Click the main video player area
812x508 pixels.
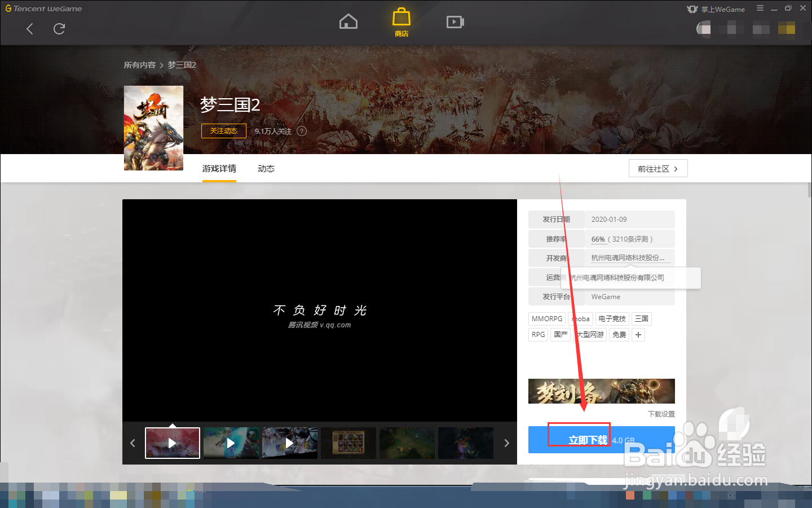pyautogui.click(x=320, y=310)
